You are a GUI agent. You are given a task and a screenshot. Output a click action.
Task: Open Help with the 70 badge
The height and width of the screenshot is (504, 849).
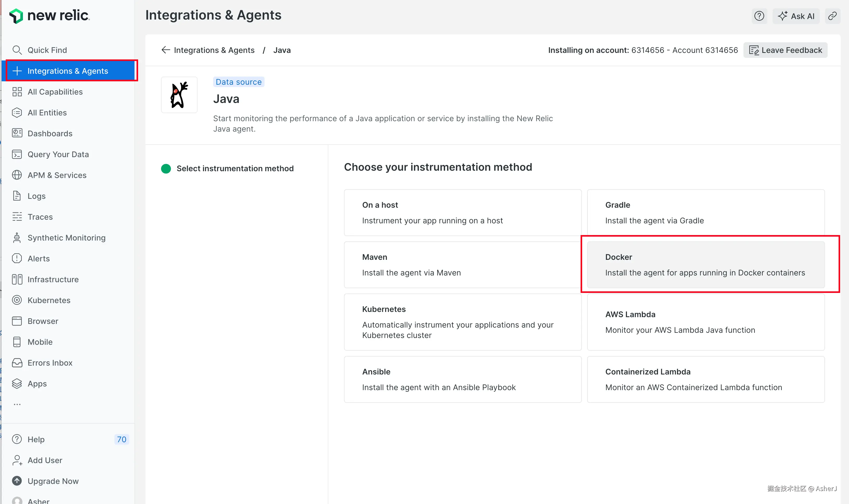point(36,439)
